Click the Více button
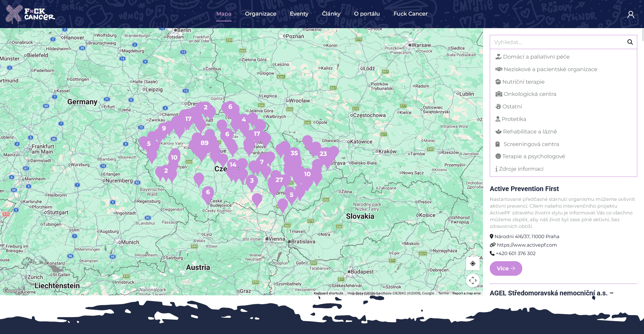Viewport: 644px width, 334px height. coord(506,269)
